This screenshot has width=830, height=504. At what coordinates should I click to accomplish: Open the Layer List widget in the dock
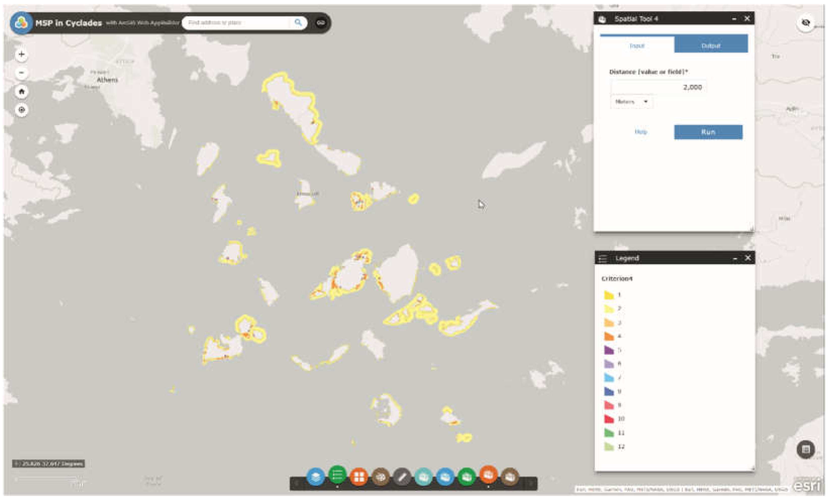coord(316,477)
